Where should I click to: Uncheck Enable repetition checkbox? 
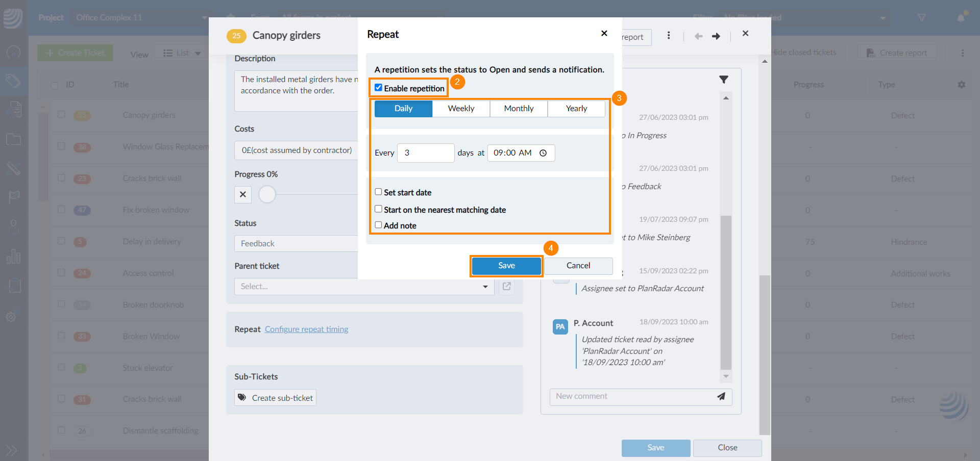pos(378,88)
